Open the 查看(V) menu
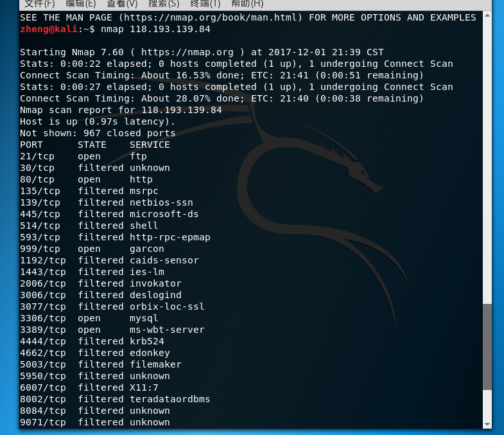Image resolution: width=504 pixels, height=435 pixels. pyautogui.click(x=122, y=4)
